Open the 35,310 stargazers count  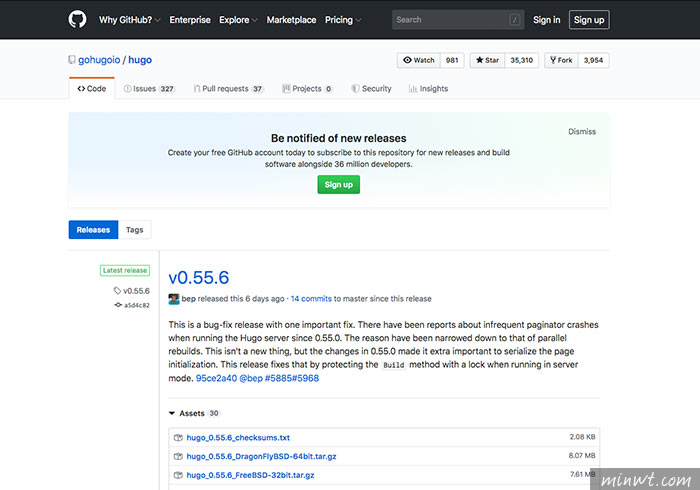[x=521, y=60]
